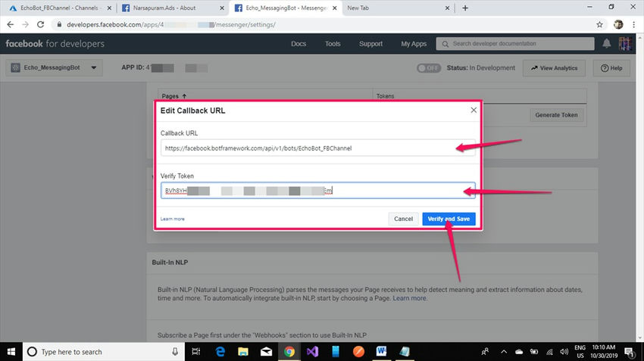This screenshot has width=644, height=361.
Task: Open the Mail app from taskbar
Action: coord(266,352)
